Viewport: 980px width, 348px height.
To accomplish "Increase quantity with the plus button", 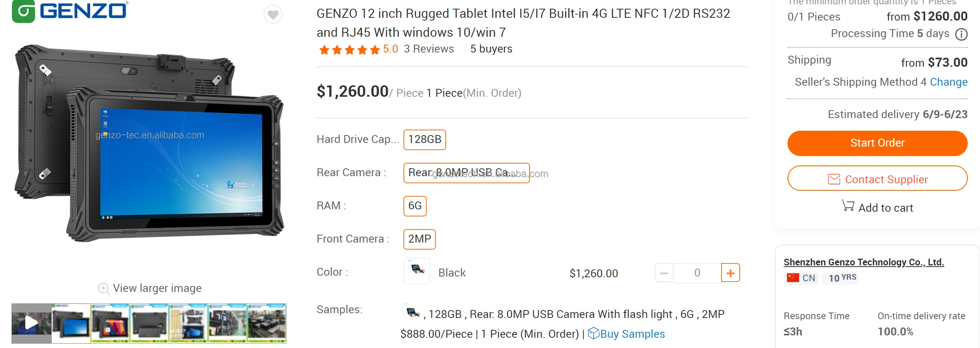I will 730,273.
